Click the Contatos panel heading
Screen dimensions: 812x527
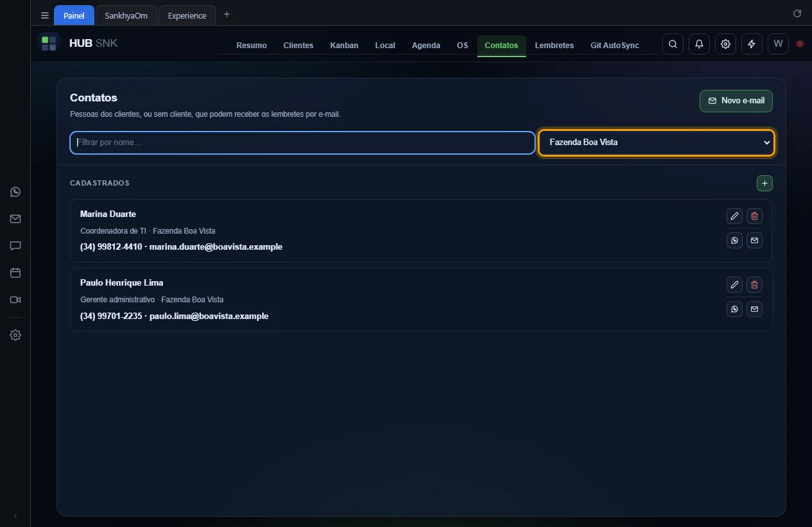[x=94, y=98]
